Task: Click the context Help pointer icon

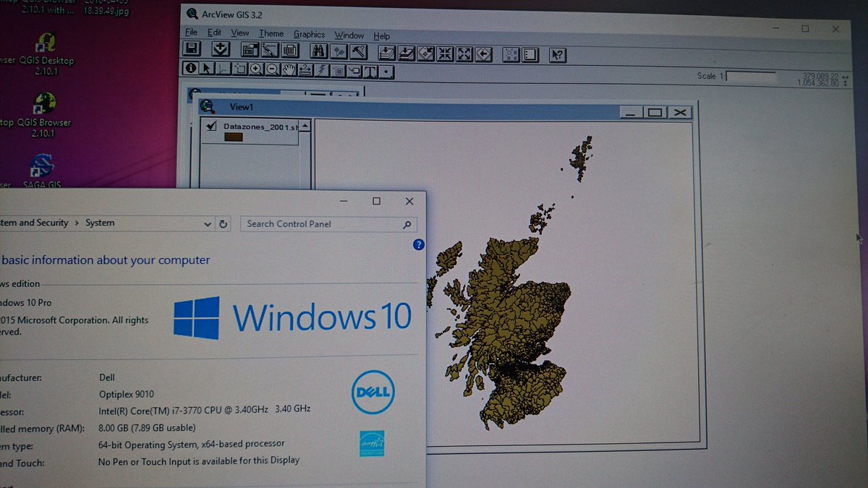Action: pos(558,56)
